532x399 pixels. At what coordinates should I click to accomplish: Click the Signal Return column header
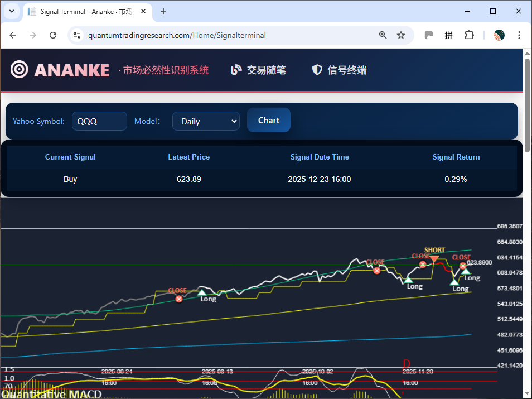tap(456, 157)
